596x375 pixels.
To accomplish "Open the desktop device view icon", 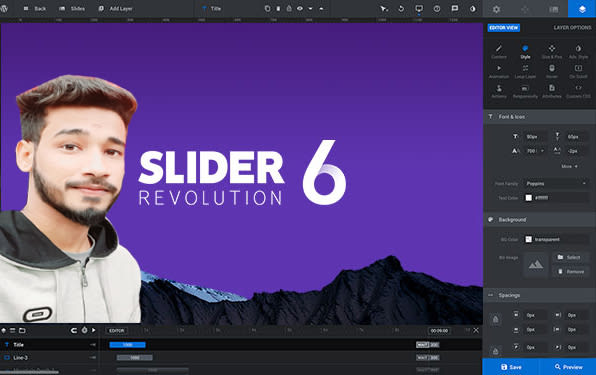I will tap(419, 8).
